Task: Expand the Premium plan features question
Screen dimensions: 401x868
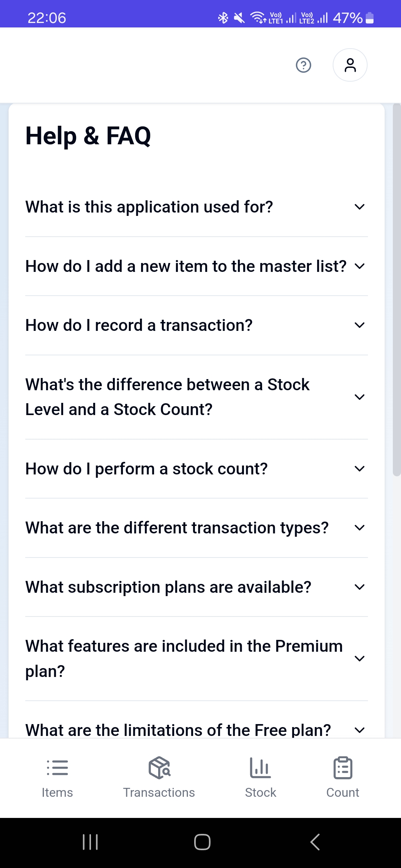Action: point(196,658)
